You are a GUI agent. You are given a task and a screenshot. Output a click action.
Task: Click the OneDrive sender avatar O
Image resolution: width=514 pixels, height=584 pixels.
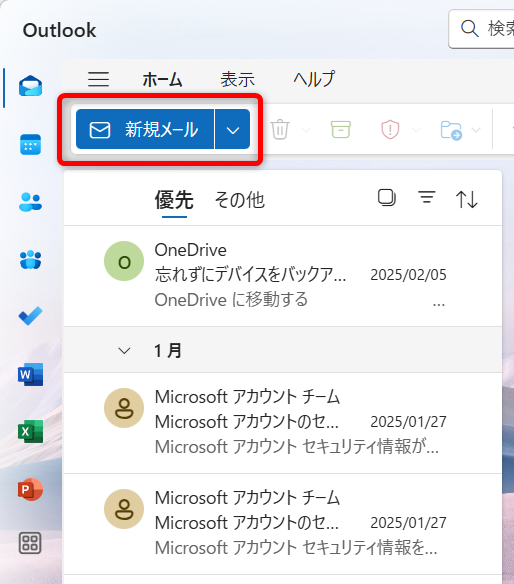point(124,261)
